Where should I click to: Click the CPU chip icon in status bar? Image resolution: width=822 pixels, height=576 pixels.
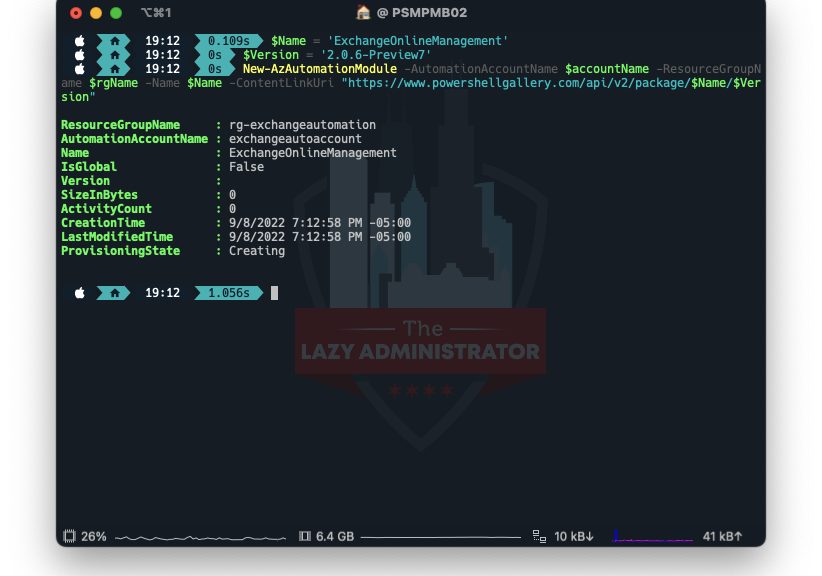[69, 536]
